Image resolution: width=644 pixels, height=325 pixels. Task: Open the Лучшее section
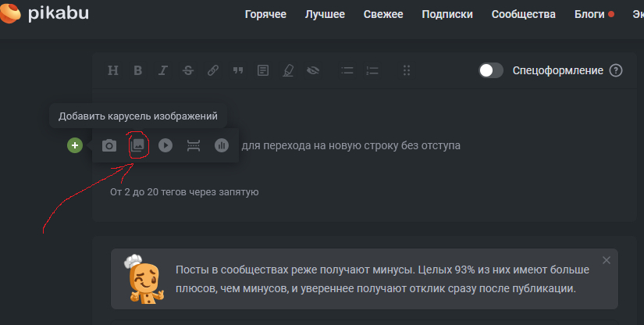point(325,14)
